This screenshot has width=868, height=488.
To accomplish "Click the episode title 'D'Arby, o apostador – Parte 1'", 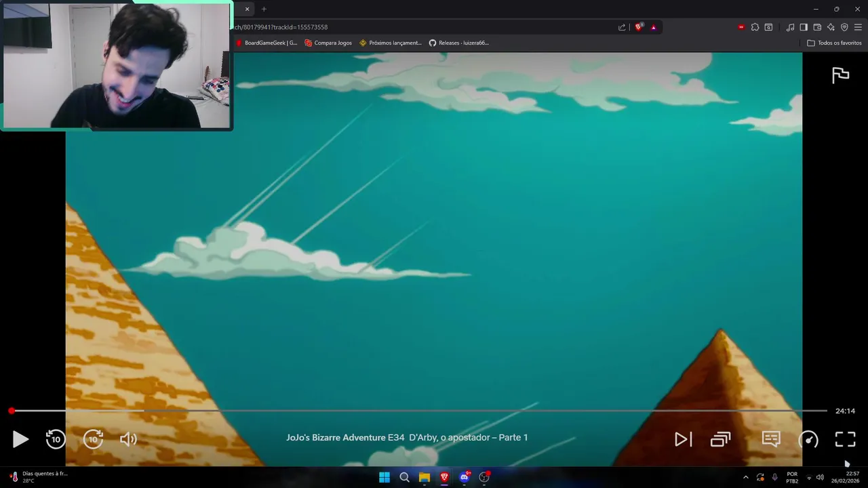I will tap(468, 437).
